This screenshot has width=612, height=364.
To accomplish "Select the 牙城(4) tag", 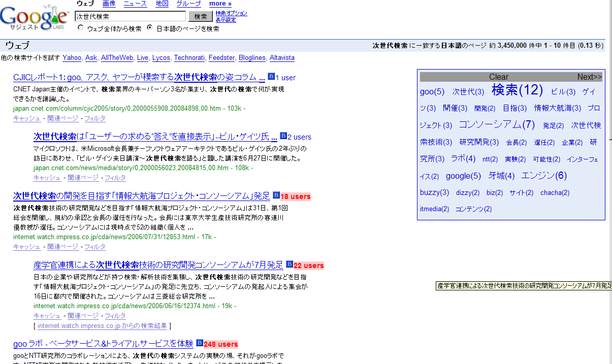I will point(502,176).
